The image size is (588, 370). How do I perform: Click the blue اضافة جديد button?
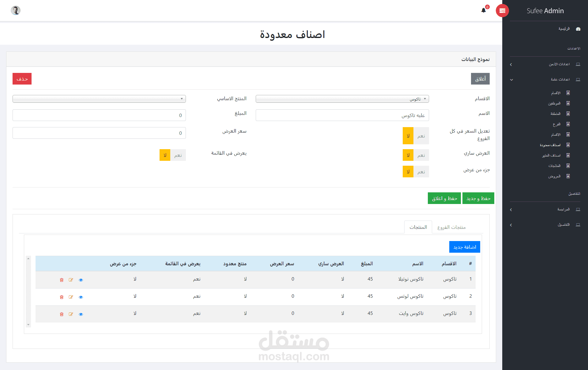[465, 247]
